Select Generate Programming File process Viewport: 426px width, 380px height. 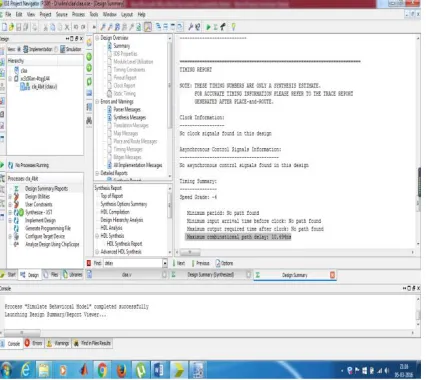(48, 228)
